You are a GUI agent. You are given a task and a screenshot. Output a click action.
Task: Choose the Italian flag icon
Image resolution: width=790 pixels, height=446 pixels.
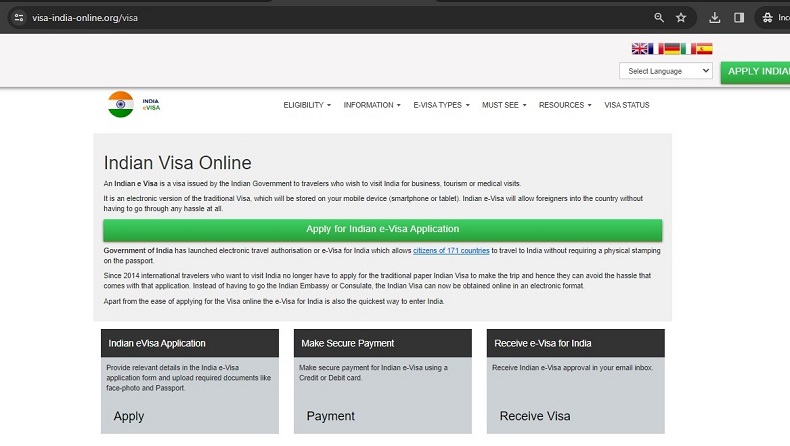688,48
